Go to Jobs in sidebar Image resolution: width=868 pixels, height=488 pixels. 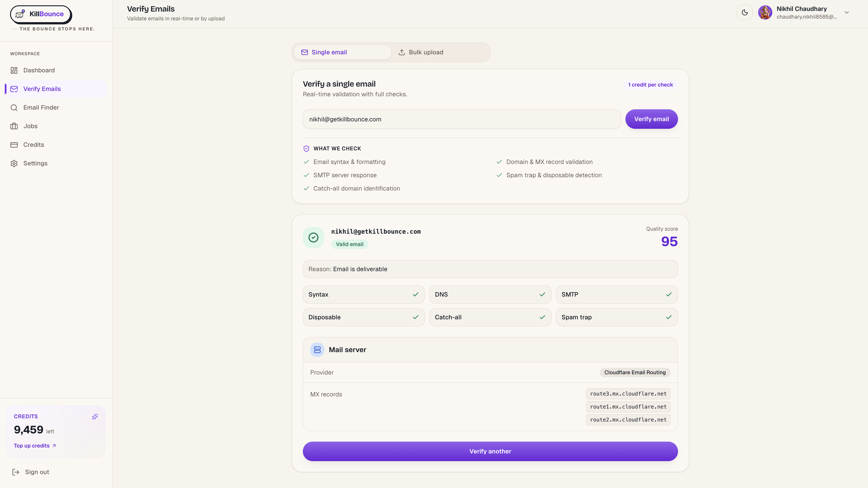[x=56, y=126]
